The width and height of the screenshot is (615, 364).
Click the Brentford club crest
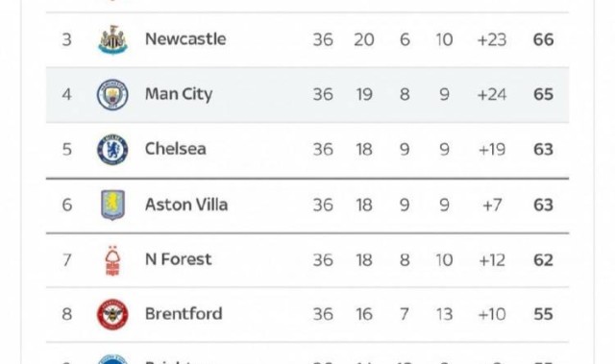click(x=112, y=314)
